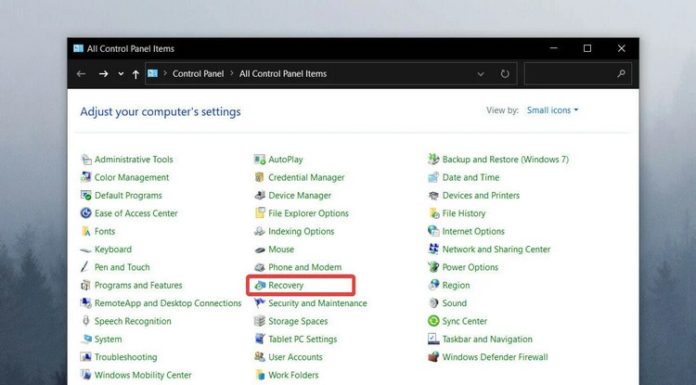Click the Sync Center green icon
Image resolution: width=696 pixels, height=385 pixels.
click(x=433, y=321)
